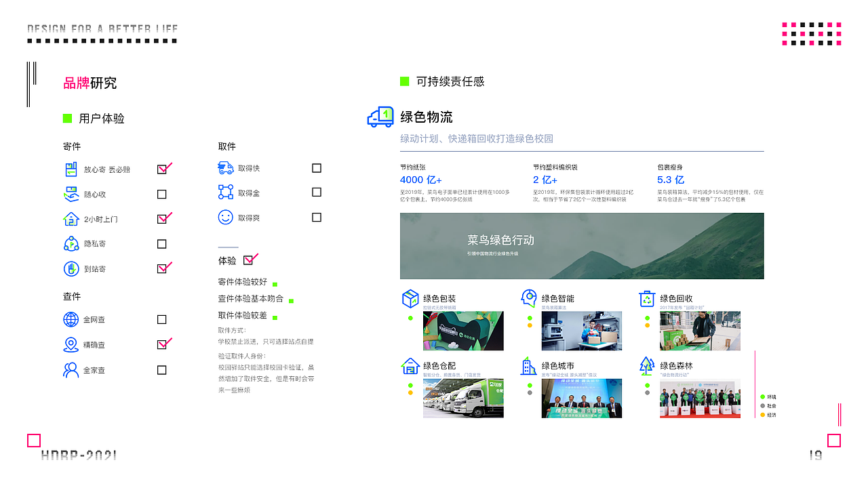
Task: Uncheck the 放心寄 丢必赔 checkbox
Action: [162, 169]
